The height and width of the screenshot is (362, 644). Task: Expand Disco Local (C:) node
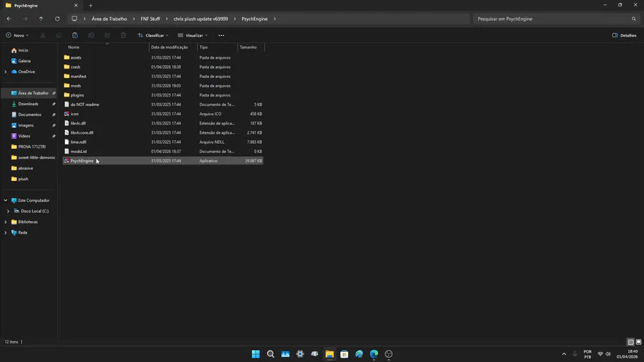[x=8, y=211]
